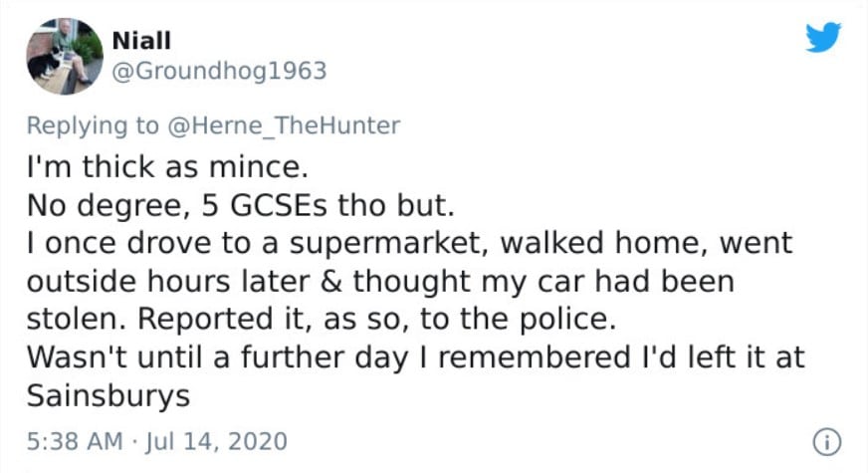Open Niall's round profile picture

pos(65,56)
